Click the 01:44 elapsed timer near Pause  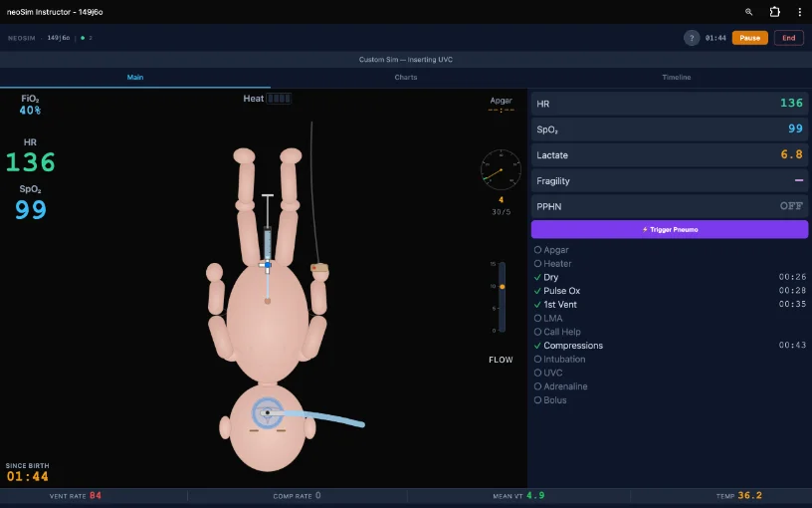[715, 38]
